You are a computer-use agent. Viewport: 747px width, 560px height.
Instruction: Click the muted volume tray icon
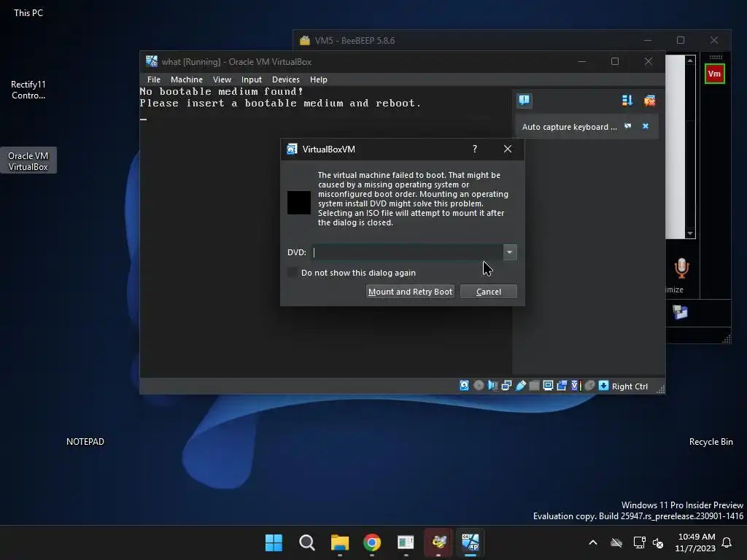[659, 542]
